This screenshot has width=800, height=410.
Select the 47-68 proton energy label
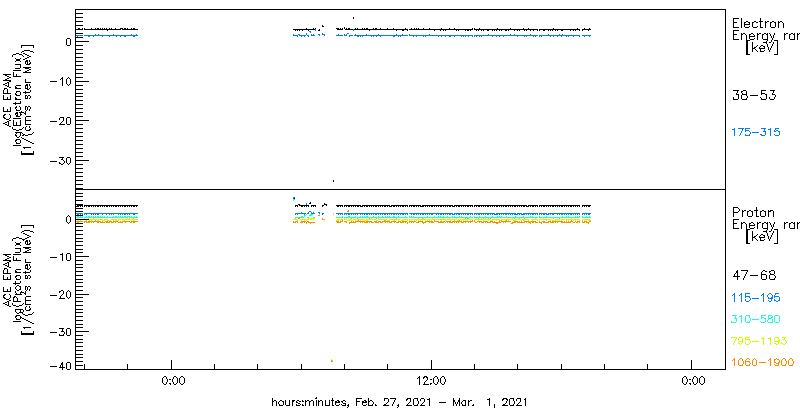[754, 276]
